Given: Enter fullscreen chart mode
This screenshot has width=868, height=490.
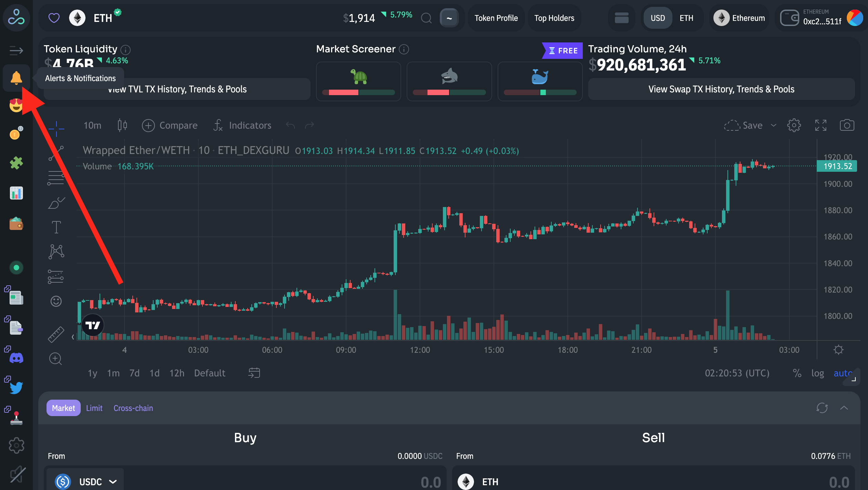Looking at the screenshot, I should tap(820, 125).
